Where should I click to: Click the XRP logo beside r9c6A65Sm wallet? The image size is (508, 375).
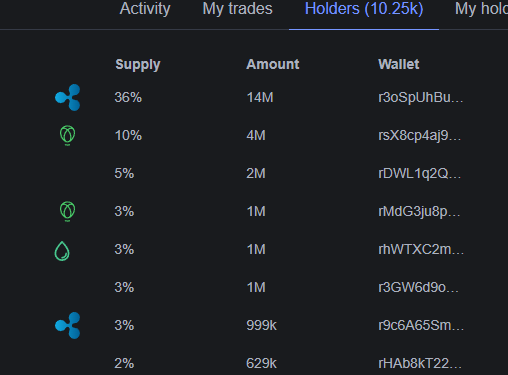point(68,325)
